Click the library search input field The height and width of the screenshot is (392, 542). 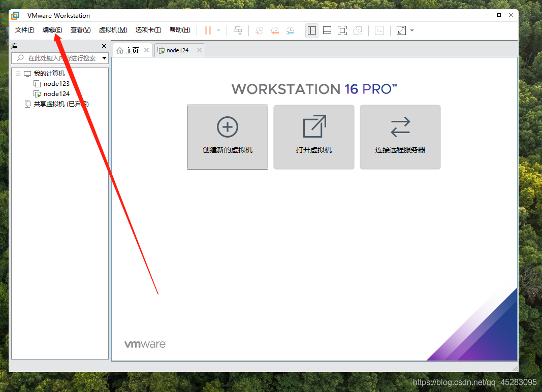pos(60,58)
